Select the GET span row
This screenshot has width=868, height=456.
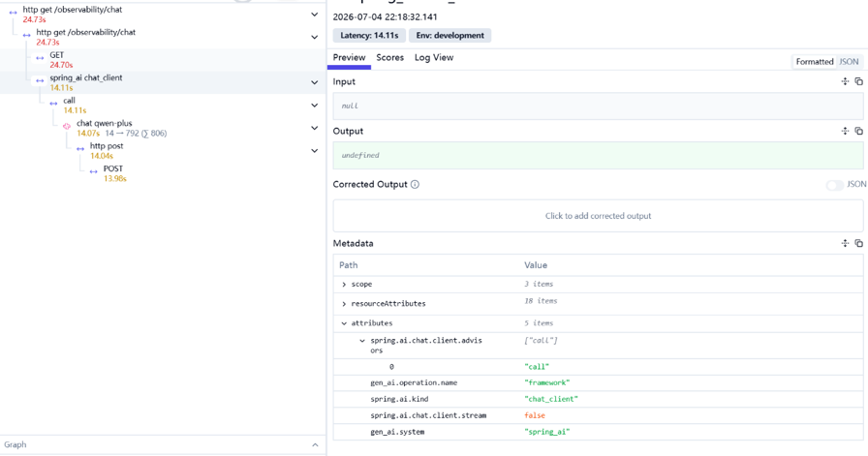click(161, 60)
